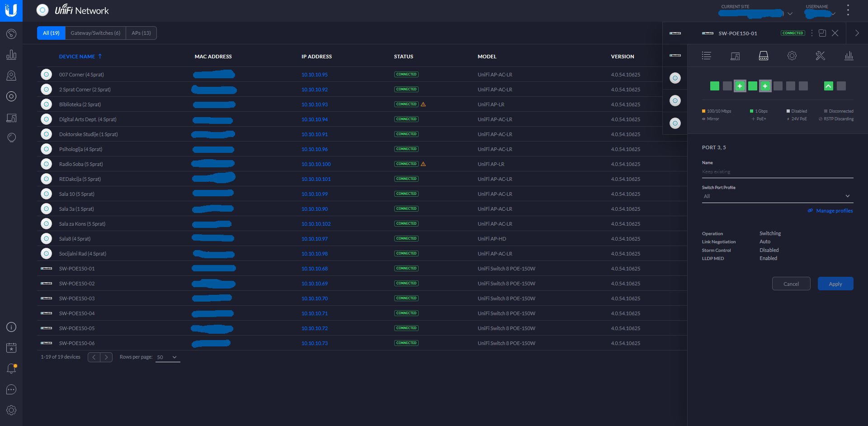Image resolution: width=868 pixels, height=426 pixels.
Task: Click the port Name input field
Action: coord(777,172)
